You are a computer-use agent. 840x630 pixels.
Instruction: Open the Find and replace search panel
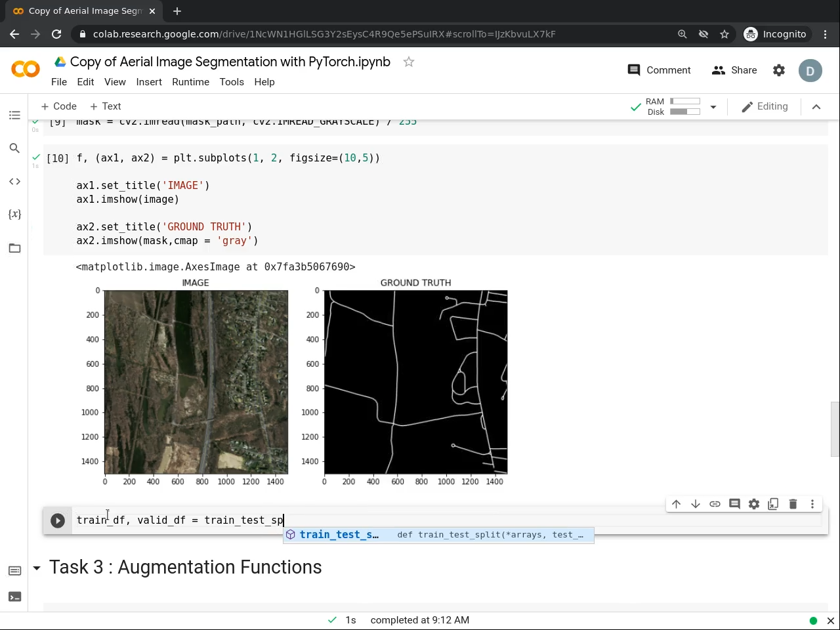(14, 148)
